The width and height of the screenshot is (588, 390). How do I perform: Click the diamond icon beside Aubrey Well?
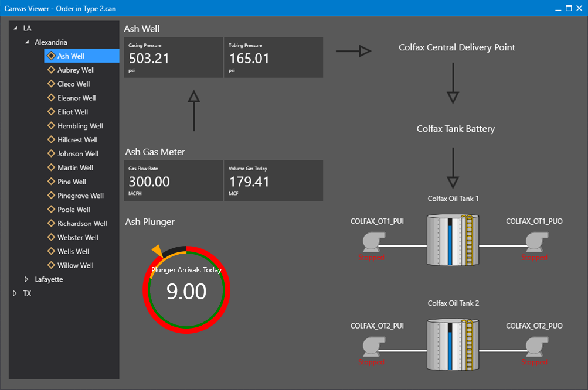coord(52,70)
